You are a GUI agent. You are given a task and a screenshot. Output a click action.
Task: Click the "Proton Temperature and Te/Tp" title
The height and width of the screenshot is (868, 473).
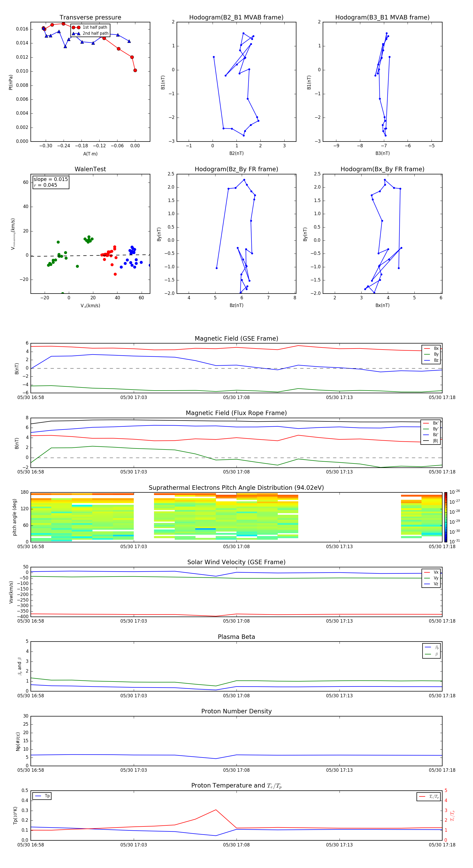[236, 786]
